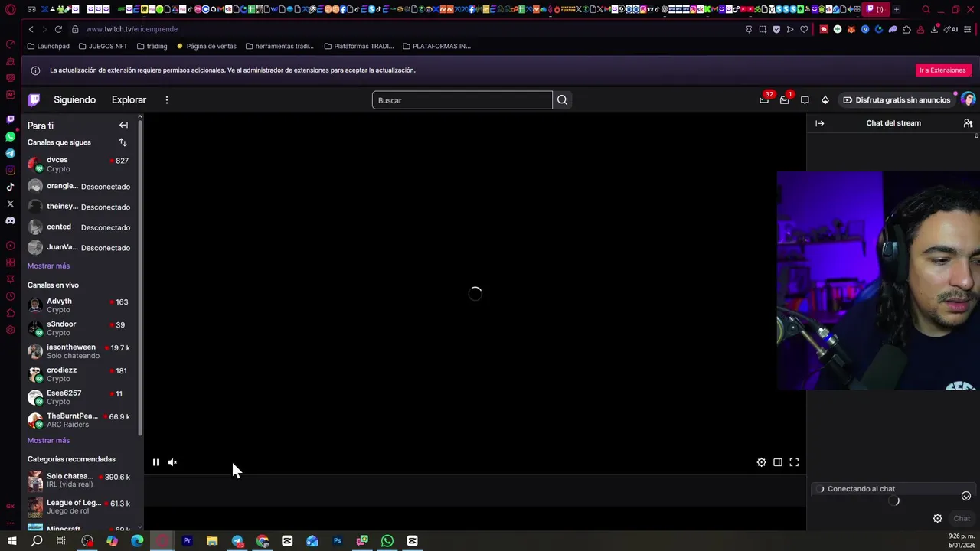The height and width of the screenshot is (551, 980).
Task: Open the Twitch home logo
Action: point(34,100)
